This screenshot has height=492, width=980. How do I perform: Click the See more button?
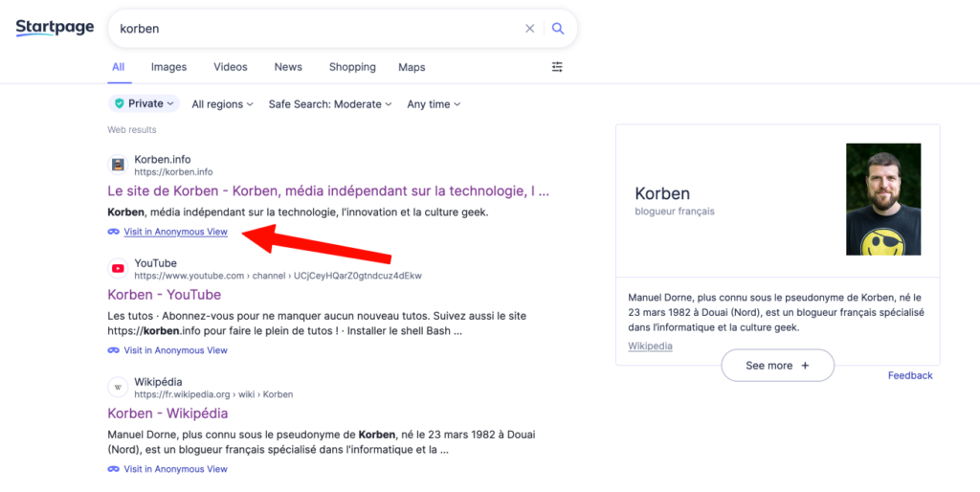777,366
